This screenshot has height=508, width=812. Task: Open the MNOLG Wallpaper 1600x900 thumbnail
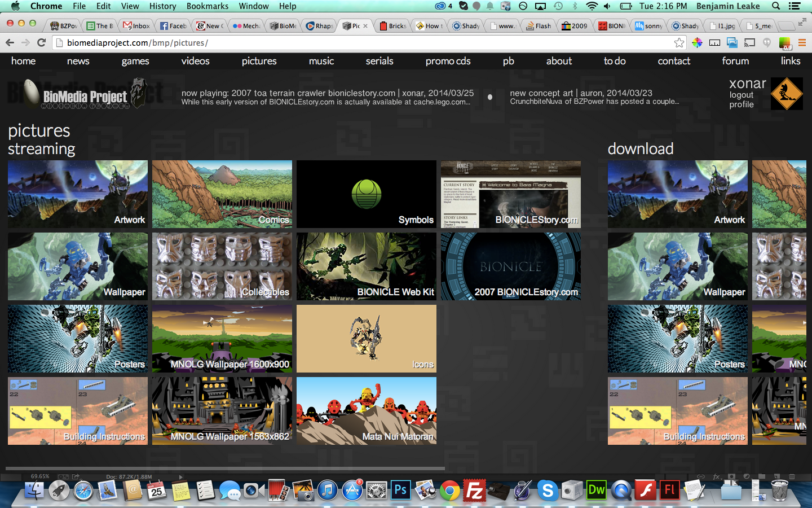tap(222, 339)
